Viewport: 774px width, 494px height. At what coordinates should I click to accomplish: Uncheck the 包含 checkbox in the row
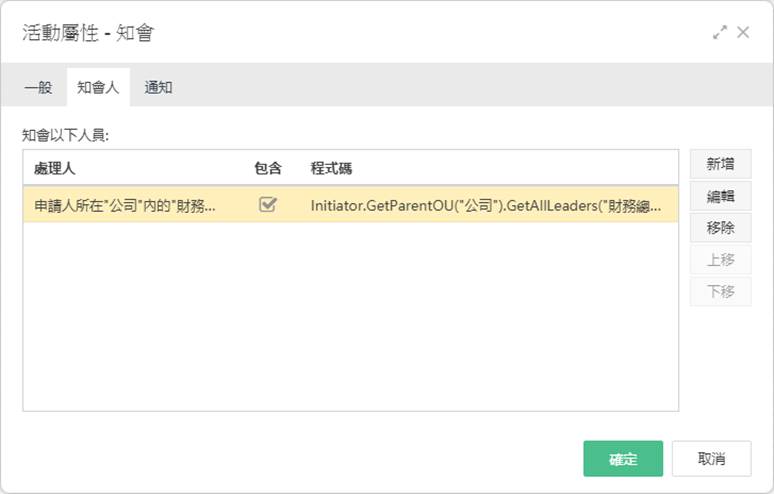[268, 204]
